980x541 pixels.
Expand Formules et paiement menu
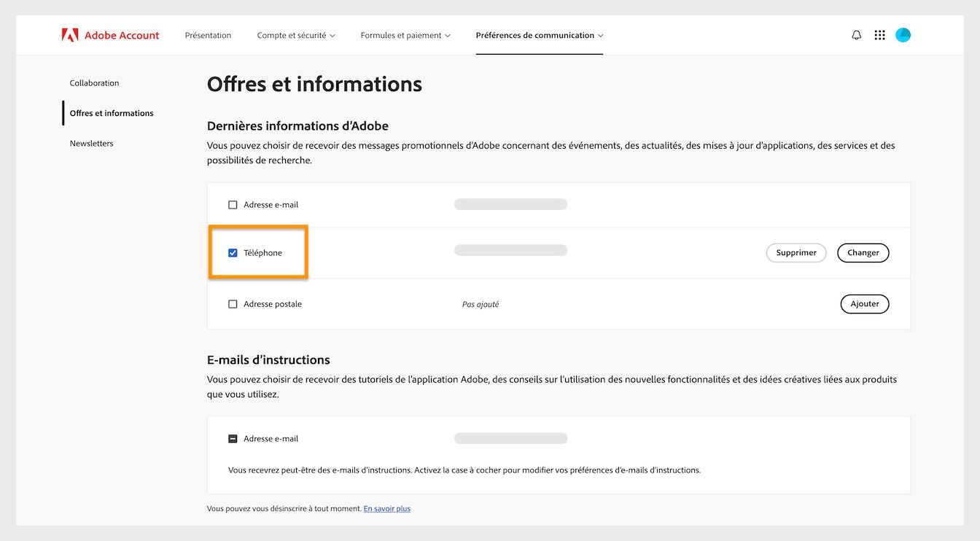[405, 35]
